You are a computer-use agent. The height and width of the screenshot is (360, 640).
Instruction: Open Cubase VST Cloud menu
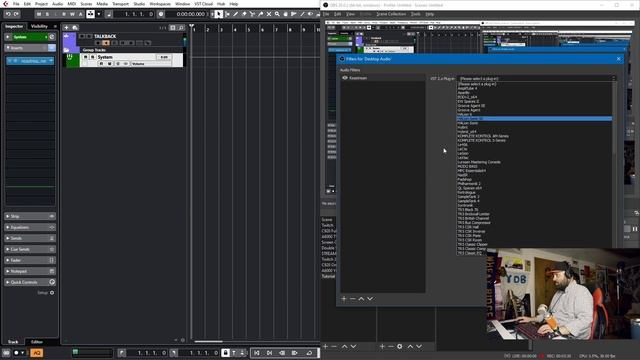pos(203,4)
